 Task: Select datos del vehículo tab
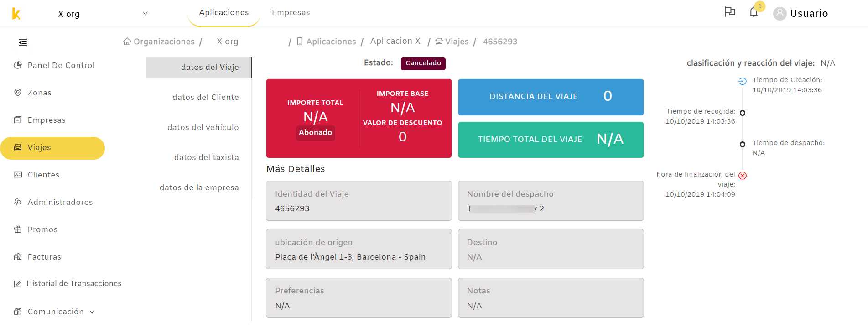tap(203, 127)
